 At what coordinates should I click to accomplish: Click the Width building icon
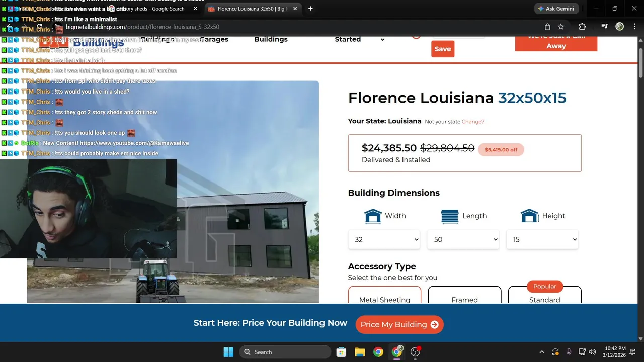pos(373,216)
